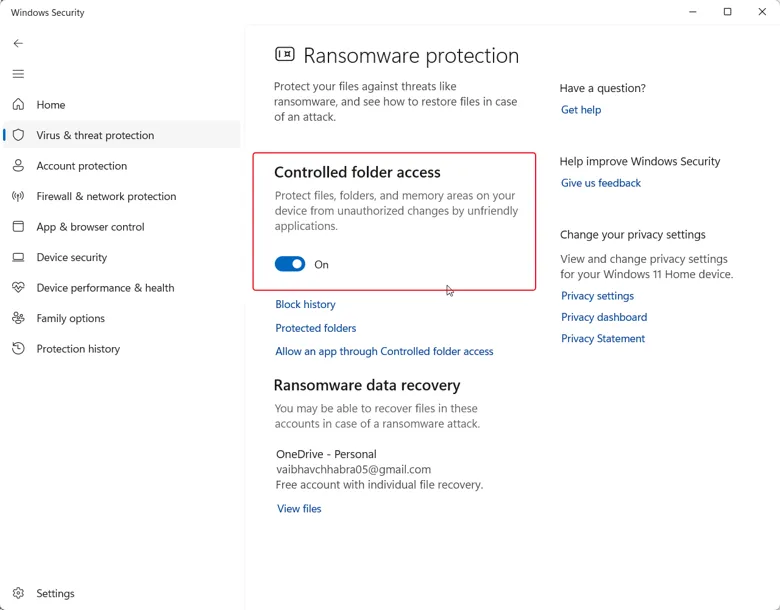Click the Home house icon

pos(18,104)
